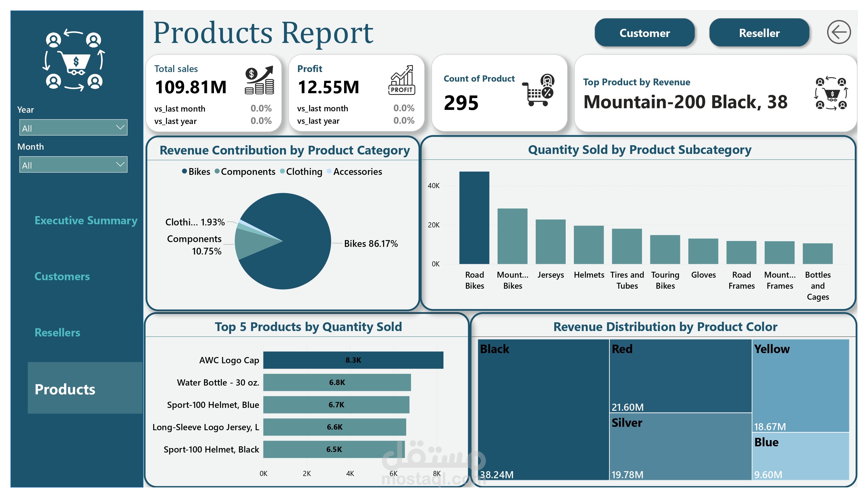Click Revenue Distribution by Product Color title

665,327
